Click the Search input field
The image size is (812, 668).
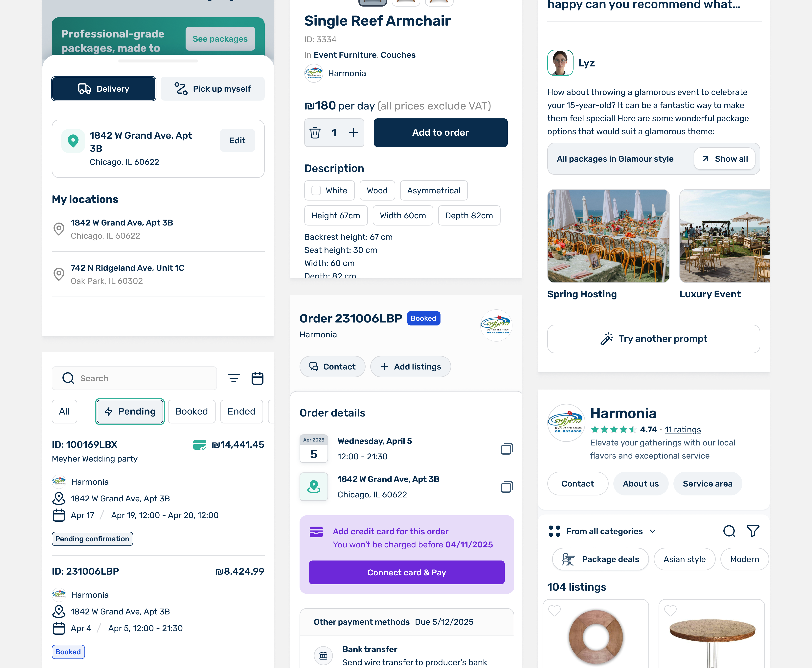click(134, 378)
